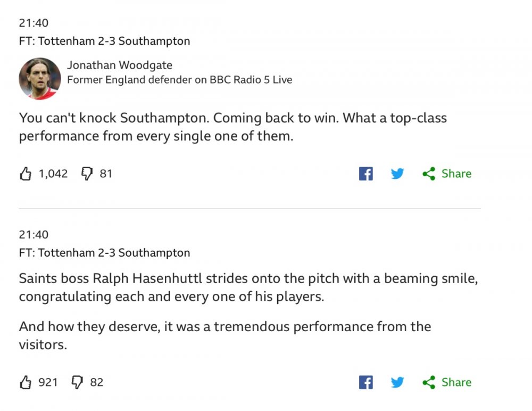Click the 921 likes count
This screenshot has width=532, height=411.
tap(48, 382)
